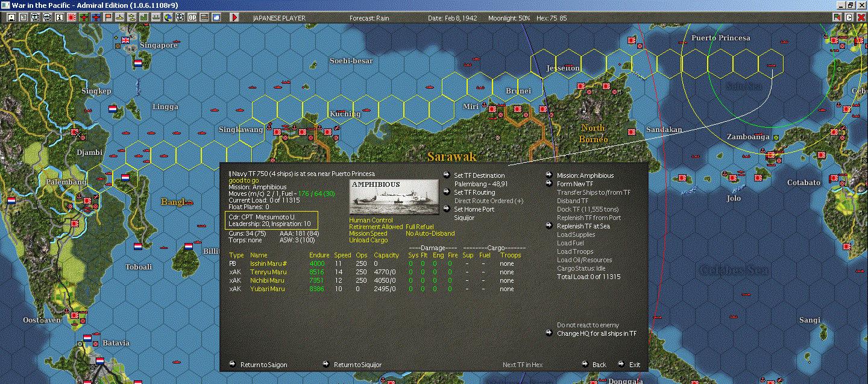Image resolution: width=868 pixels, height=384 pixels.
Task: Click the Exit button in TF panel
Action: point(635,365)
